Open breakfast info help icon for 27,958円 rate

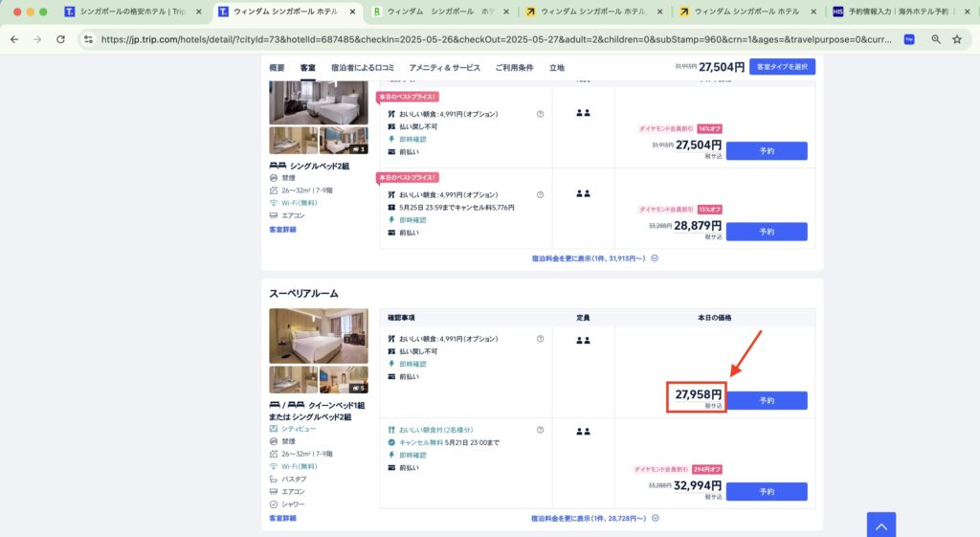click(540, 339)
